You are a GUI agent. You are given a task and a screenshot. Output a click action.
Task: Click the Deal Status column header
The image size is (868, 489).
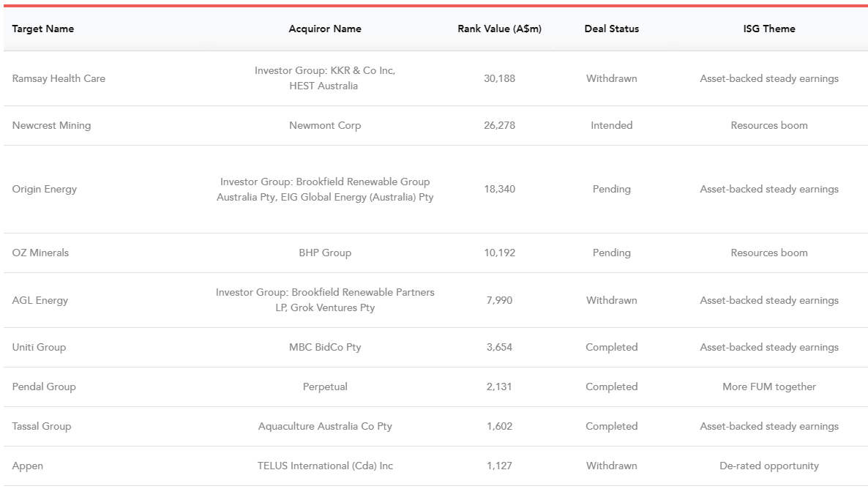(x=611, y=29)
